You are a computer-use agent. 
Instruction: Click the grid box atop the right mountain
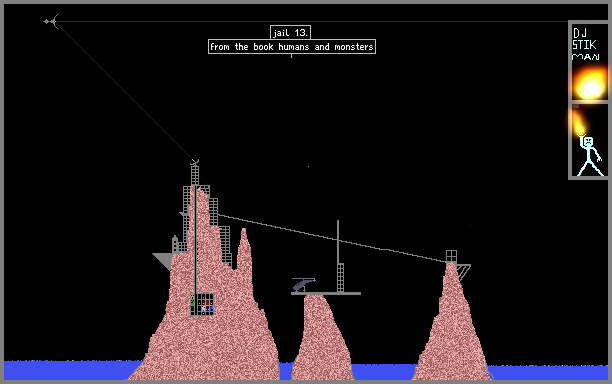451,256
